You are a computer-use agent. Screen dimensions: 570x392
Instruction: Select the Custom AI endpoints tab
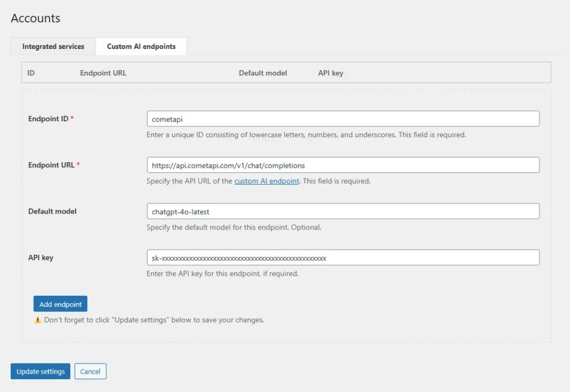[141, 47]
